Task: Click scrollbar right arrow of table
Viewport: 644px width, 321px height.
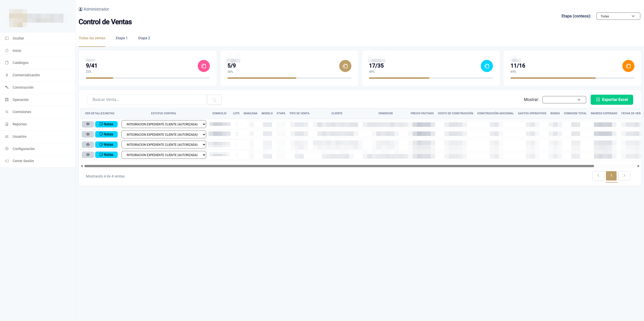Action: click(x=638, y=166)
